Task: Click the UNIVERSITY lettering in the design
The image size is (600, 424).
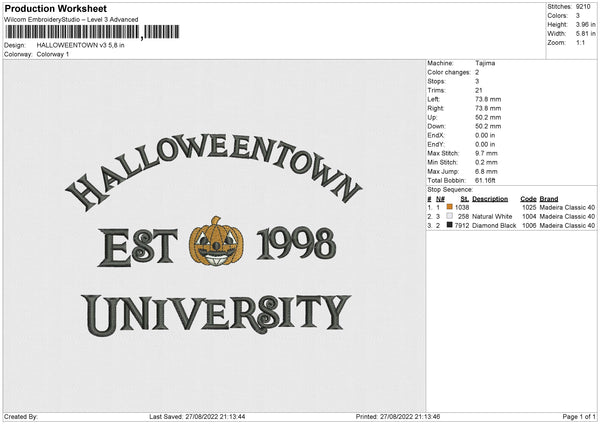Action: (215, 315)
